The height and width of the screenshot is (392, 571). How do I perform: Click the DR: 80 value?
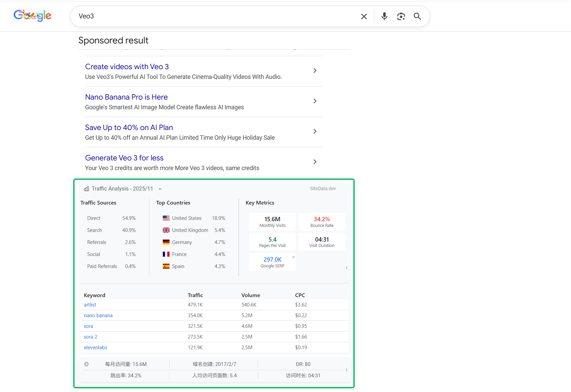(303, 364)
